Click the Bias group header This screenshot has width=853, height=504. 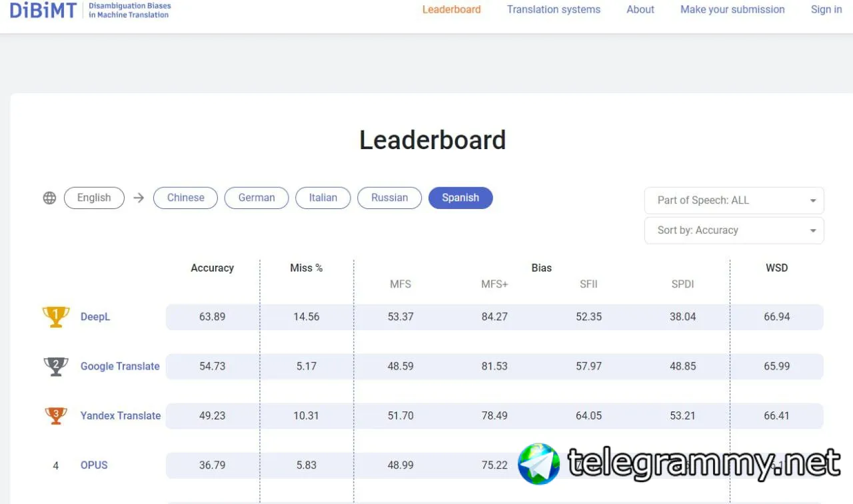point(542,268)
